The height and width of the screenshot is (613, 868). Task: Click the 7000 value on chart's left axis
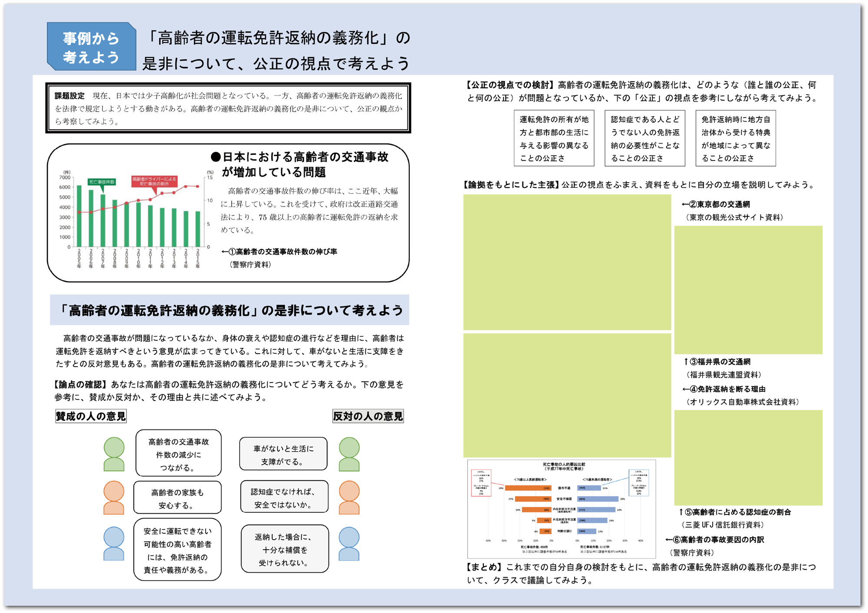click(65, 177)
